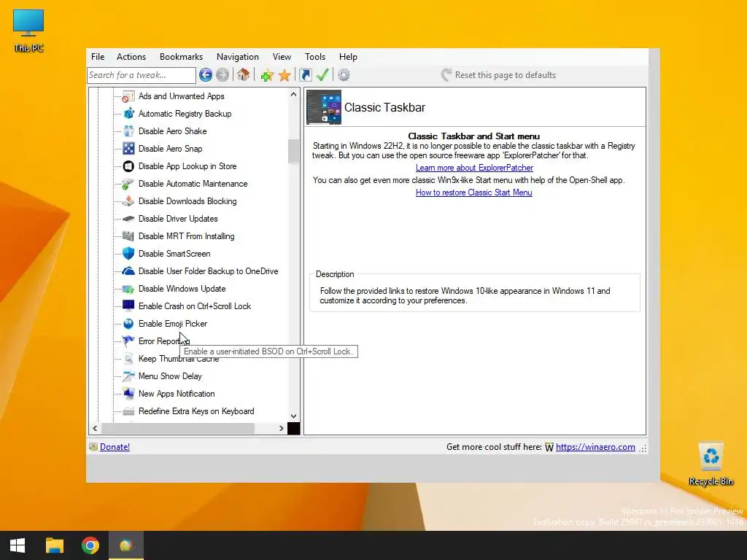The image size is (747, 560).
Task: Open the File menu
Action: point(98,57)
